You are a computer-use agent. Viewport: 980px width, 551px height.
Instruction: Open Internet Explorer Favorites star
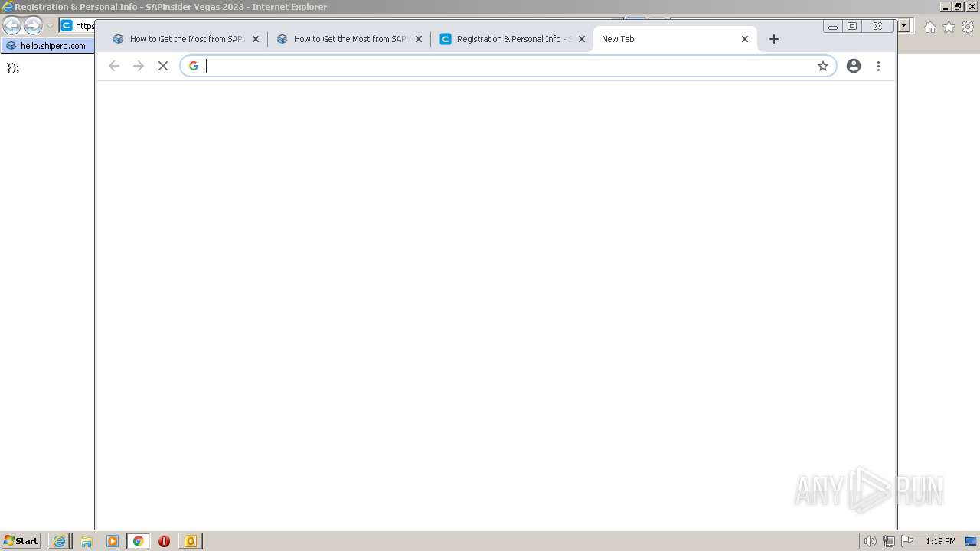coord(949,27)
